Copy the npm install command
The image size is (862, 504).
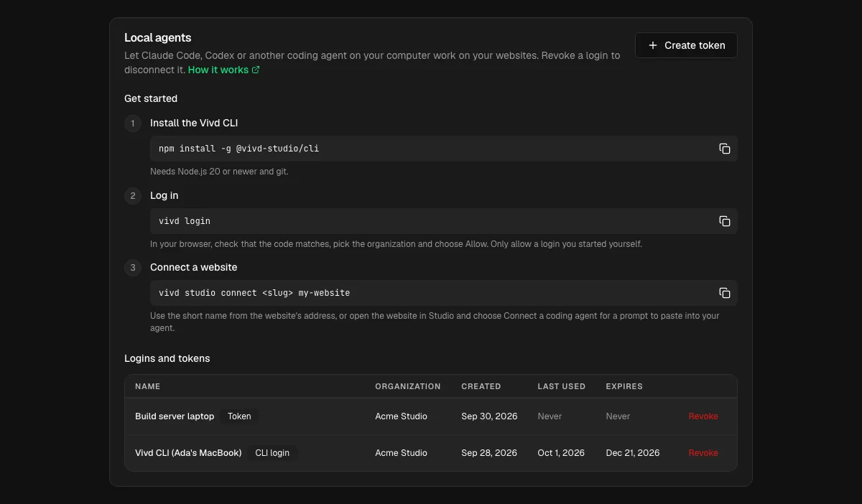725,149
